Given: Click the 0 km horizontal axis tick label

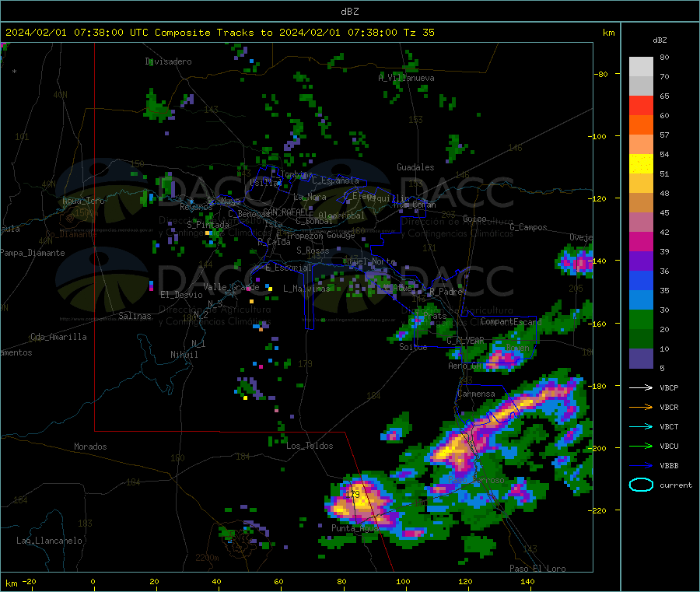Looking at the screenshot, I should coord(93,581).
